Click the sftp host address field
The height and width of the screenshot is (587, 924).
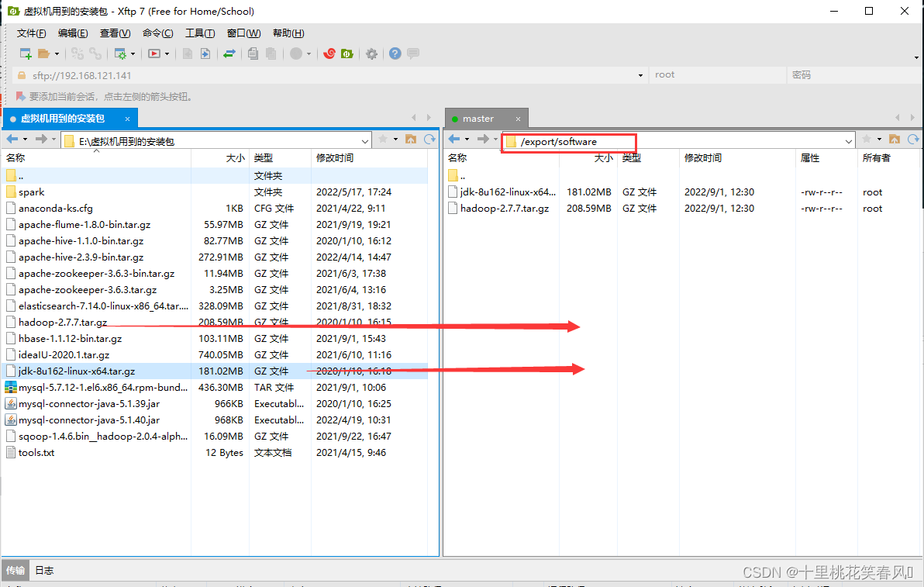329,75
